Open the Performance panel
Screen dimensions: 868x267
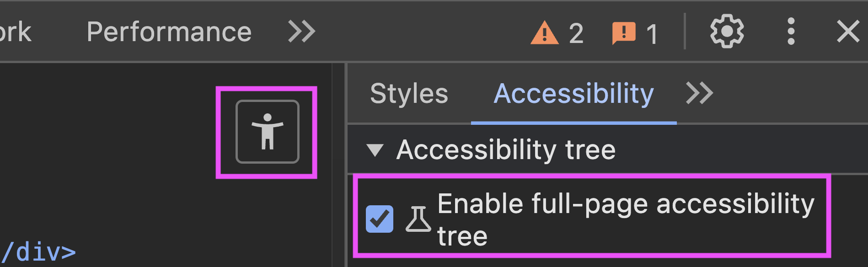pos(170,31)
